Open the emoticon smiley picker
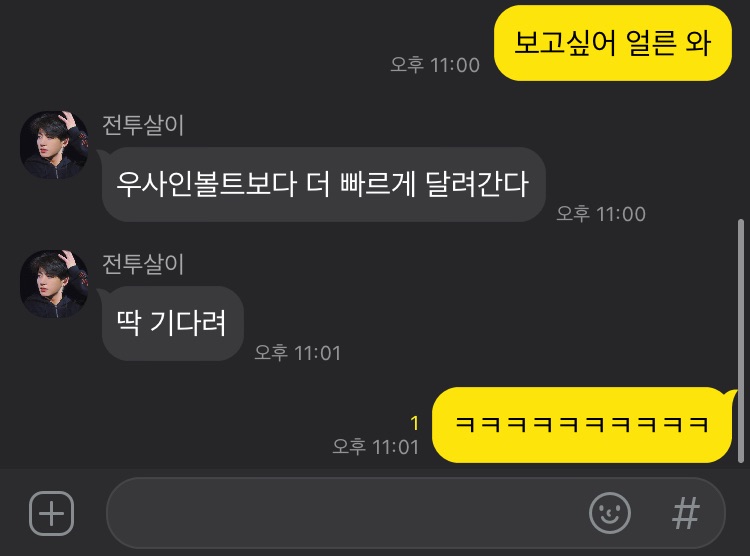The height and width of the screenshot is (556, 750). click(609, 513)
